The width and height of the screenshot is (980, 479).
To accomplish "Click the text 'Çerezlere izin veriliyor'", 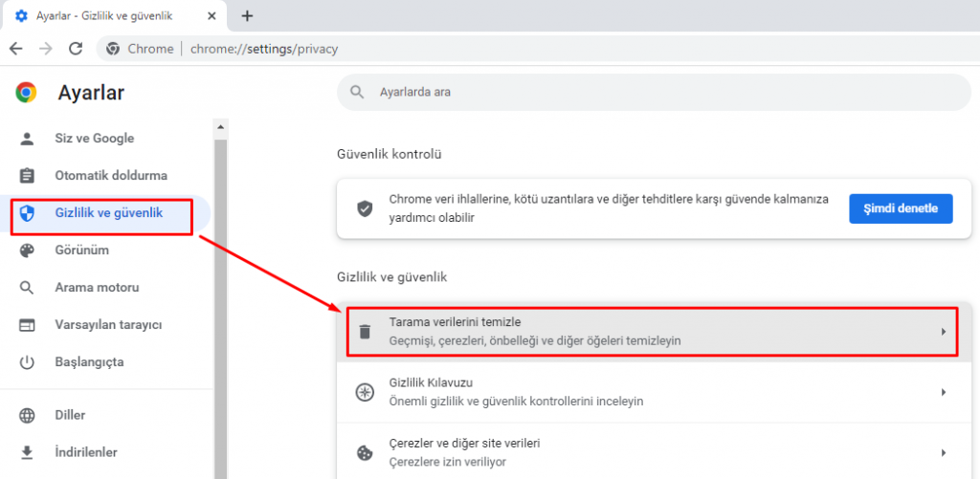I will (x=448, y=462).
